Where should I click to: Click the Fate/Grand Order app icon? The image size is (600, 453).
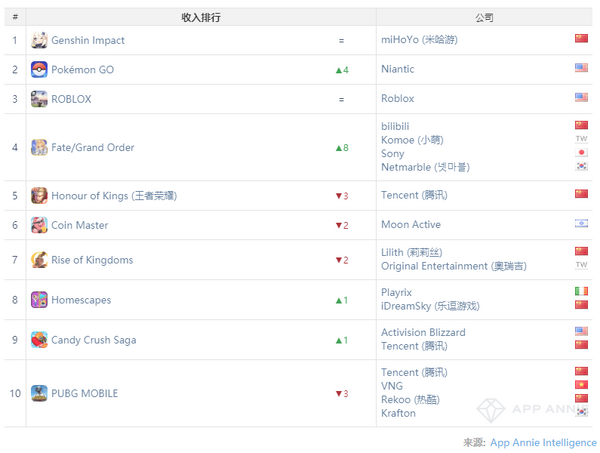[39, 147]
